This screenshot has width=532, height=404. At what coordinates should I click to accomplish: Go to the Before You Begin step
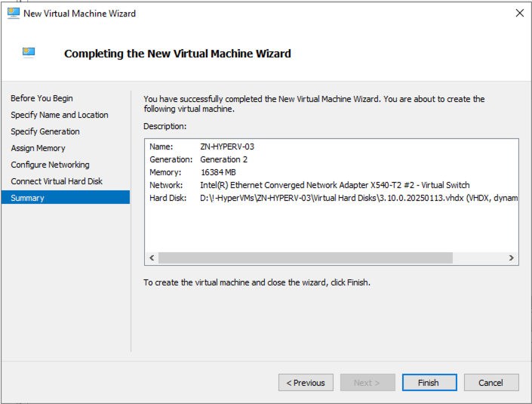(42, 98)
